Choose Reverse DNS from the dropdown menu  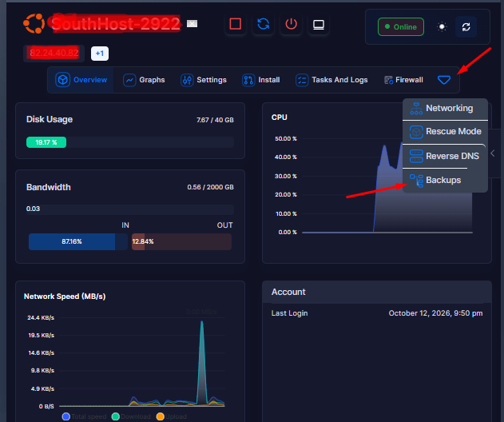[x=445, y=156]
